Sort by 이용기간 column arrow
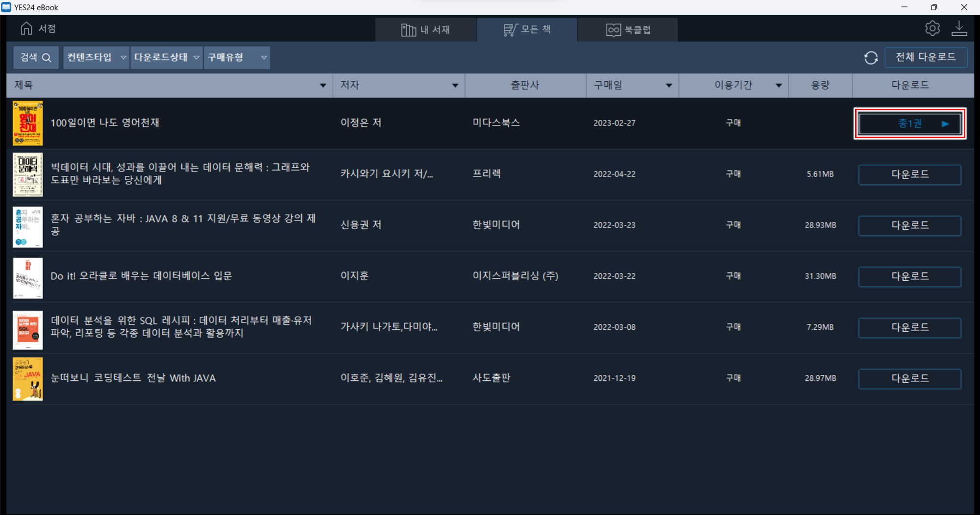The height and width of the screenshot is (515, 980). pos(779,85)
